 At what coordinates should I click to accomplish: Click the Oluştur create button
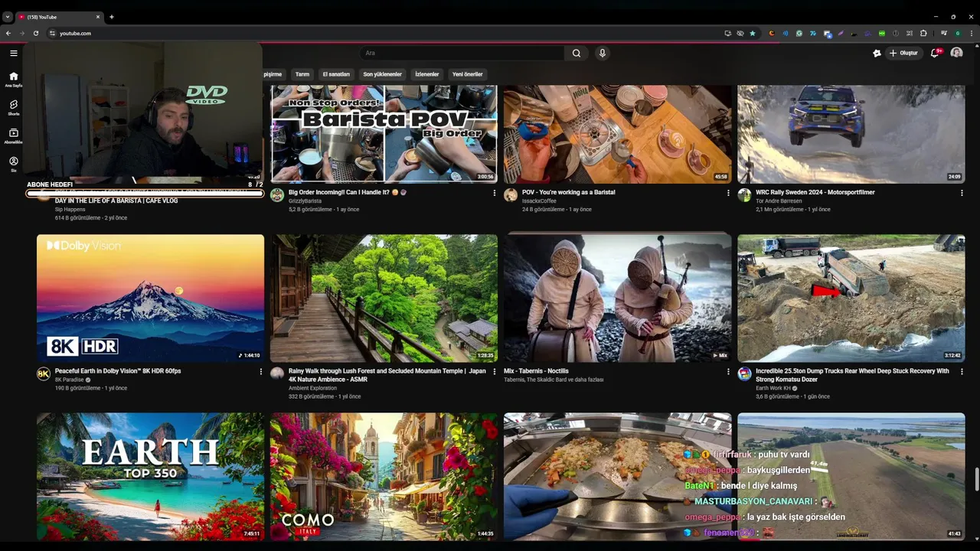coord(903,53)
